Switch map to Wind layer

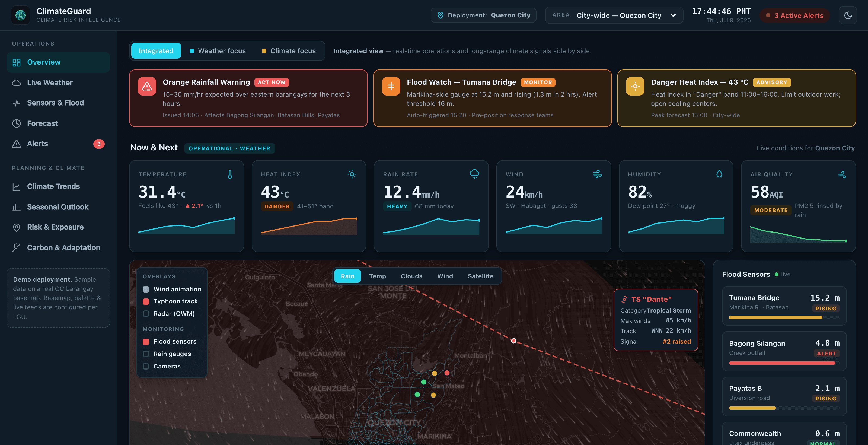[x=445, y=276]
